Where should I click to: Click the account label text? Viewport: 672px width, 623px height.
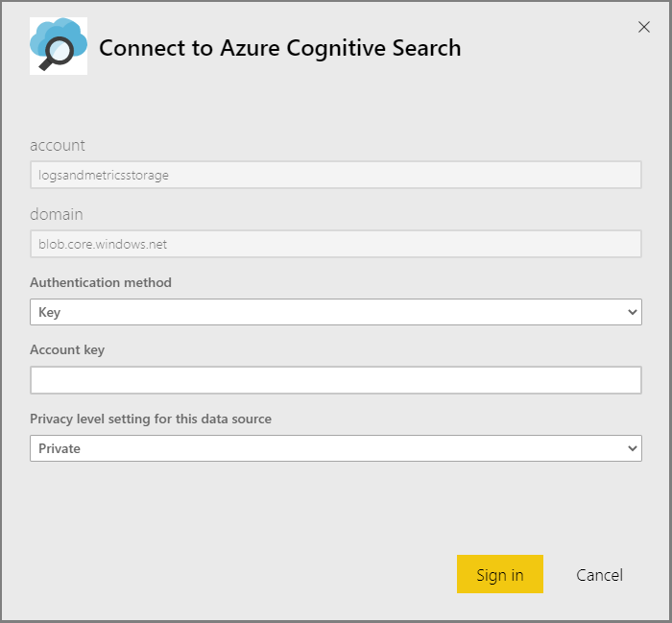point(58,145)
